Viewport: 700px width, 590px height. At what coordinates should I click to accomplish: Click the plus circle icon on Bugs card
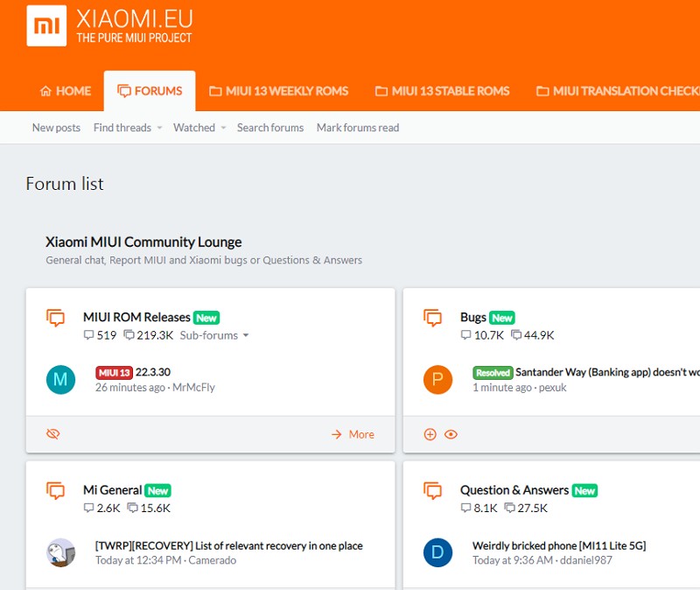[430, 434]
